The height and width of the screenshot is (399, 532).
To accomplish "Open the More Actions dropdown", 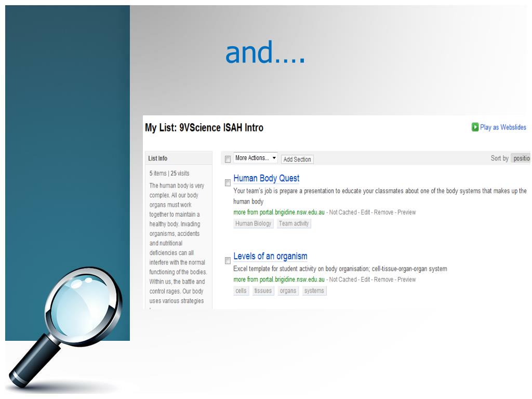I will point(255,158).
